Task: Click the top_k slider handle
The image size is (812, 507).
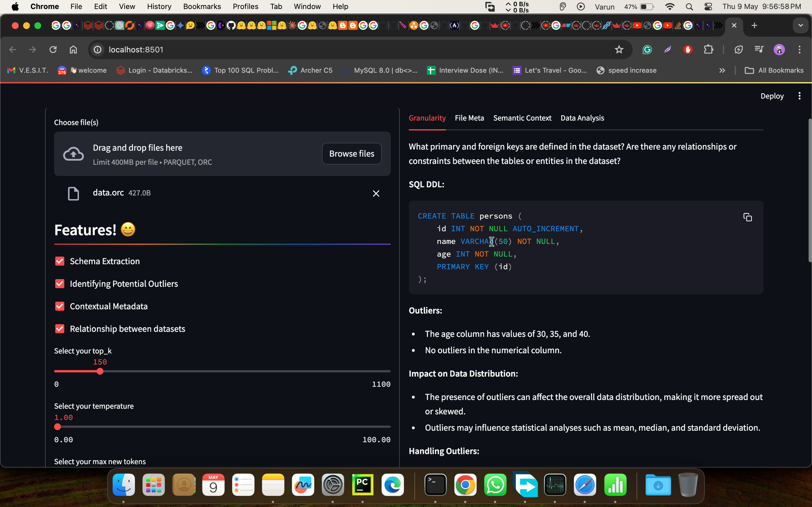Action: pos(100,371)
